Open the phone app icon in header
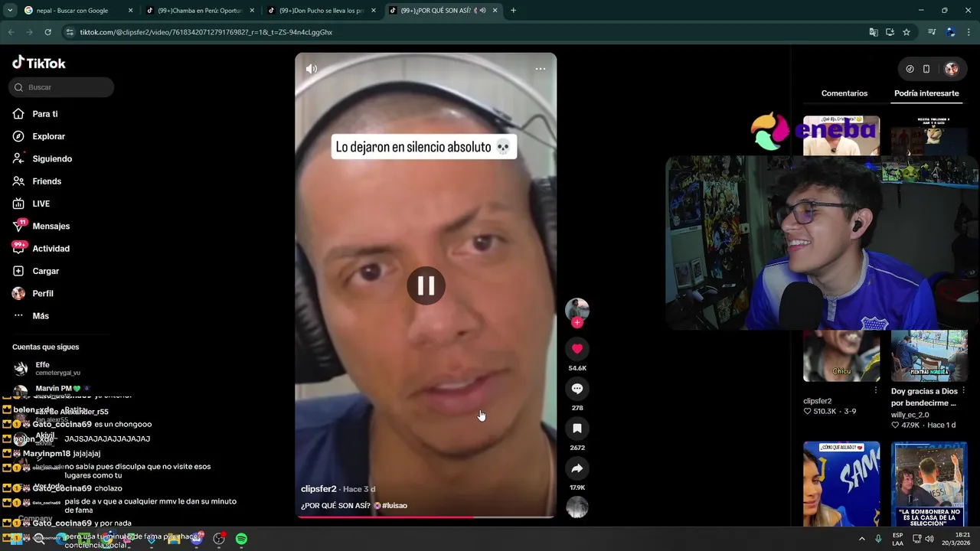 click(926, 69)
